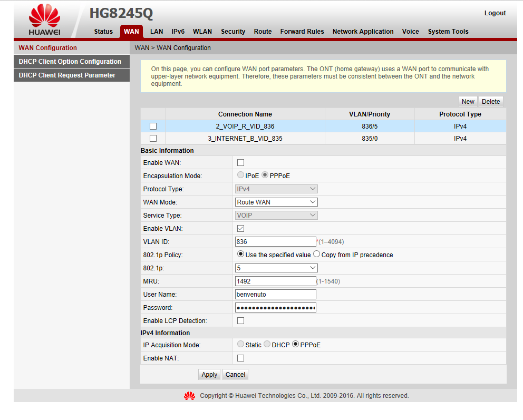Uncheck the Enable VLAN checkbox
Viewport: 523px width, 420px height.
pos(240,229)
